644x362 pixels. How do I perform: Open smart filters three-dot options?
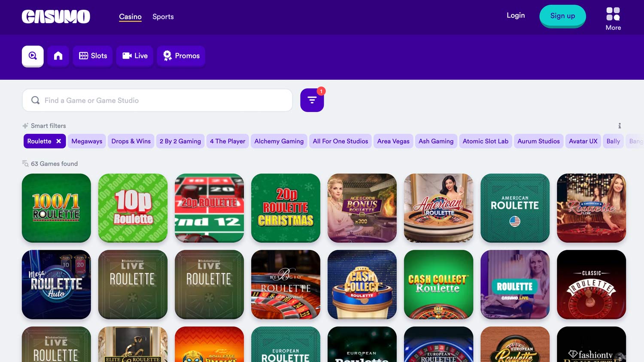tap(620, 126)
